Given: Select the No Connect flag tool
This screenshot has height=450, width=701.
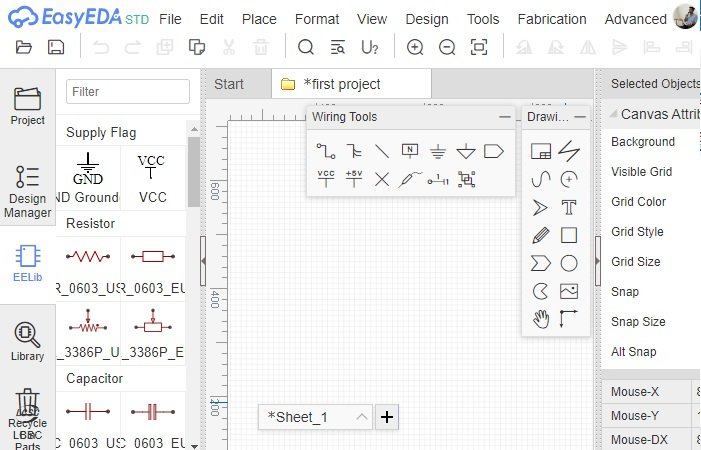Looking at the screenshot, I should (382, 180).
